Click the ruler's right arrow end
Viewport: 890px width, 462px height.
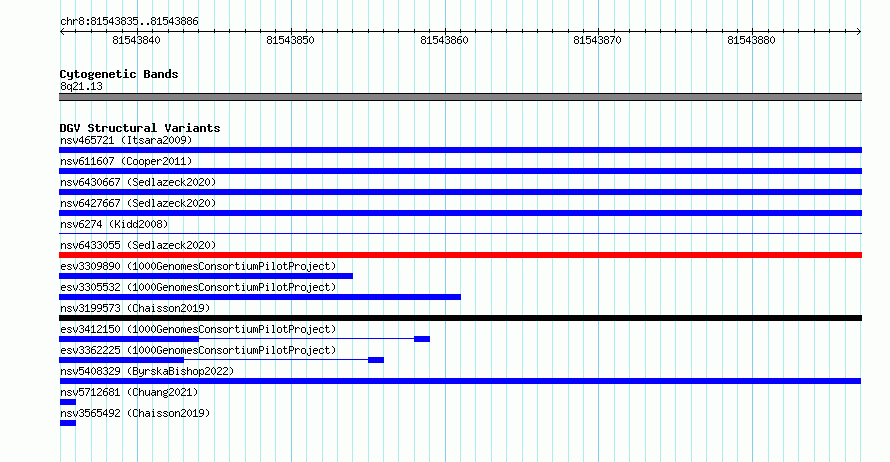pos(859,32)
